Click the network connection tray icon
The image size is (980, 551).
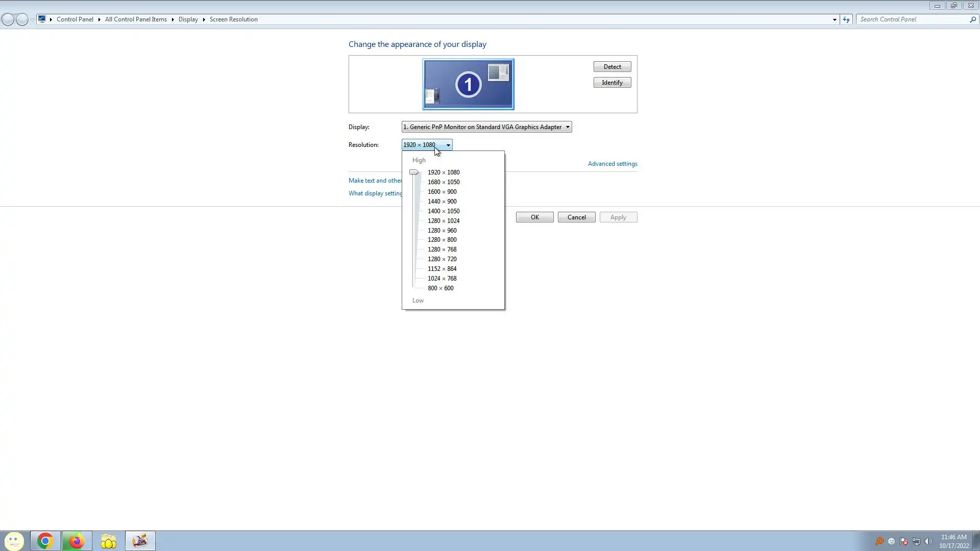pos(916,541)
